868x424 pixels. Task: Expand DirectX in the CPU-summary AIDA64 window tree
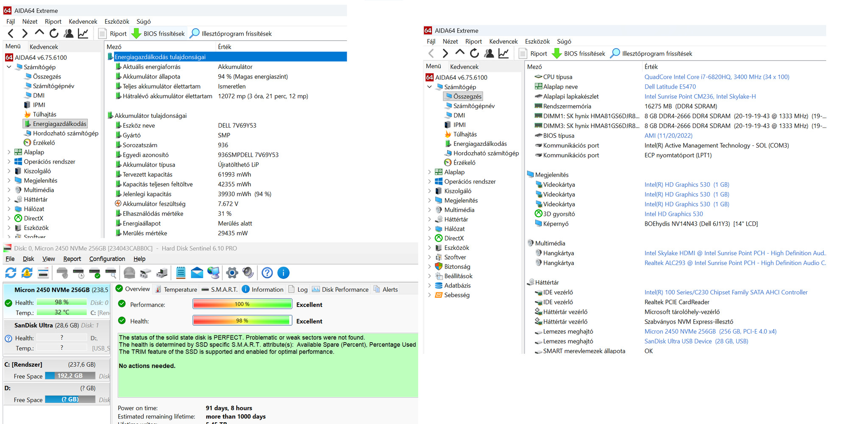point(429,238)
